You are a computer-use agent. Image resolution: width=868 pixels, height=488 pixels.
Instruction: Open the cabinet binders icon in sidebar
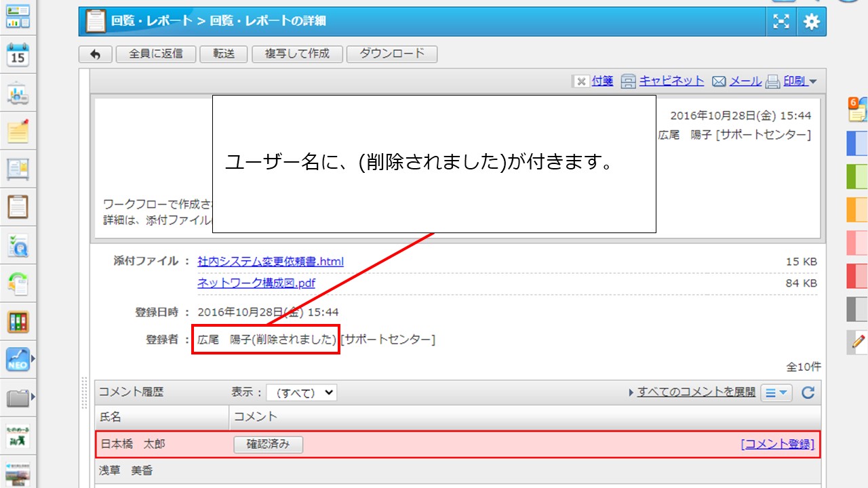[x=18, y=322]
